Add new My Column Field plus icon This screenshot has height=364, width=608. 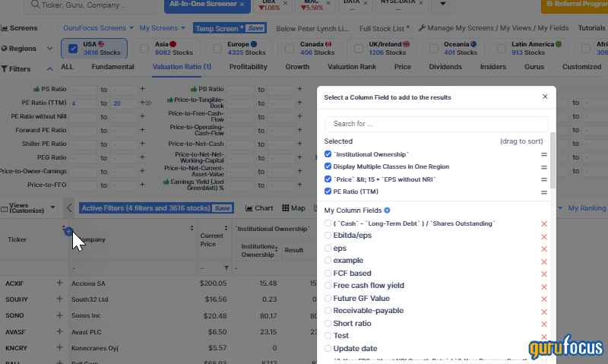tap(387, 210)
